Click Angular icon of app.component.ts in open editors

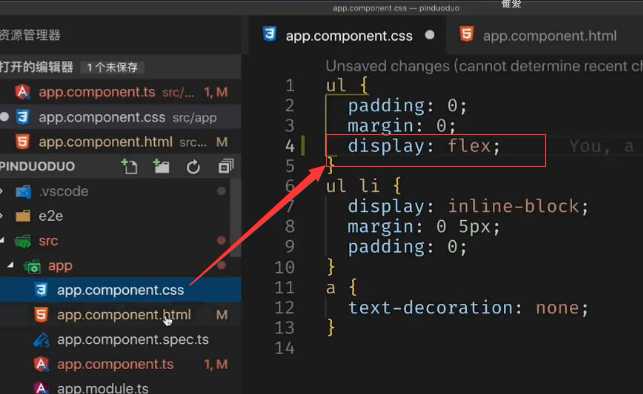pyautogui.click(x=23, y=92)
